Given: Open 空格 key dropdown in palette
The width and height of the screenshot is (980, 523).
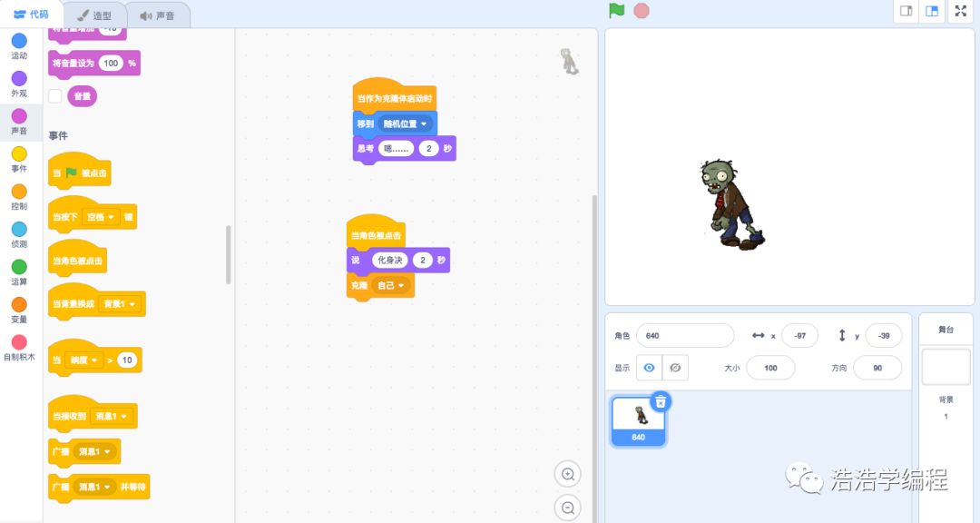Looking at the screenshot, I should point(100,217).
